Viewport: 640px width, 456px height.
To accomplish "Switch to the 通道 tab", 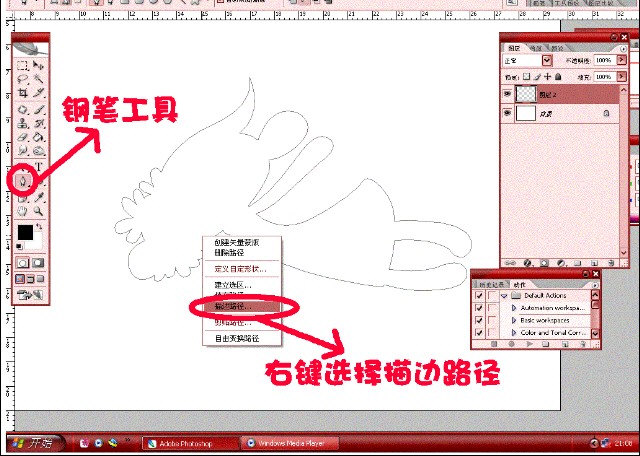I will [536, 48].
